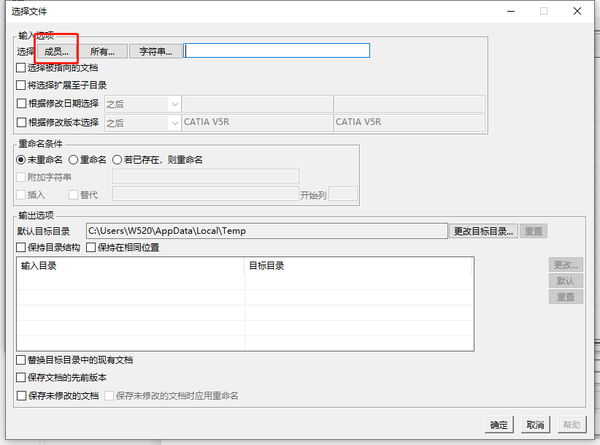This screenshot has width=600, height=445.
Task: Click the 输入目录 column header
Action: [130, 266]
